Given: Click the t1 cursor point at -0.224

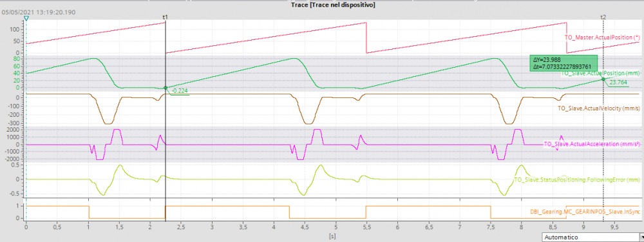Looking at the screenshot, I should (x=165, y=88).
